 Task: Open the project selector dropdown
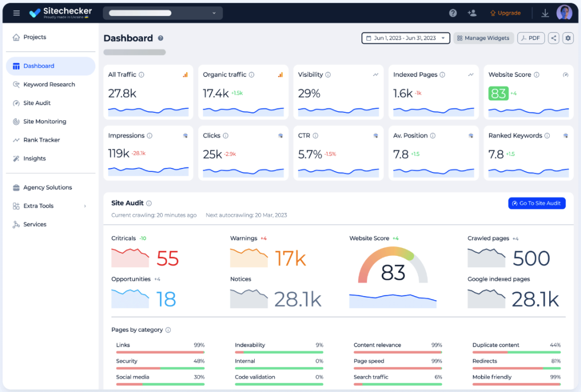(x=163, y=13)
